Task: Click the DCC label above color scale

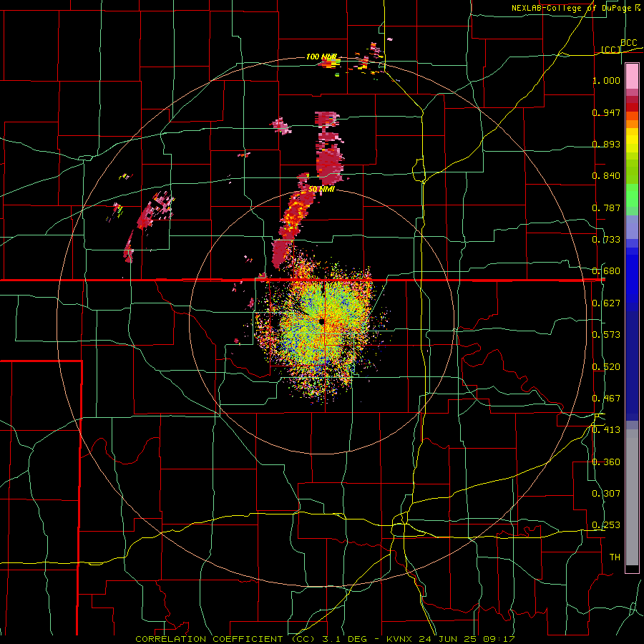Action: (628, 43)
